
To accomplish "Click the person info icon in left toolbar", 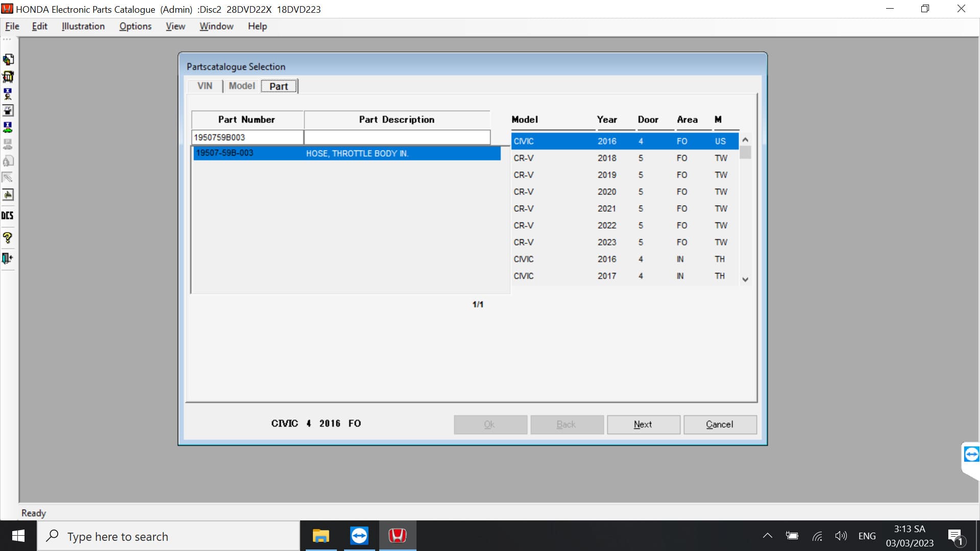I will (8, 94).
